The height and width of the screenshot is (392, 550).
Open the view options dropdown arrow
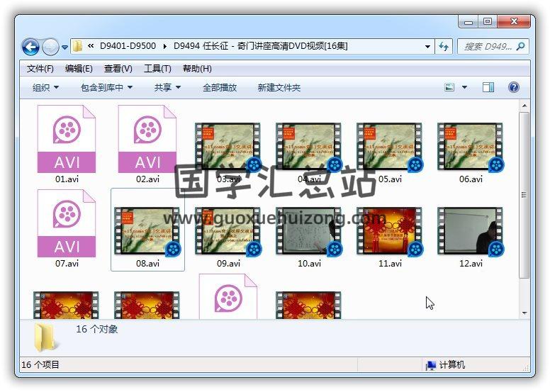click(464, 87)
